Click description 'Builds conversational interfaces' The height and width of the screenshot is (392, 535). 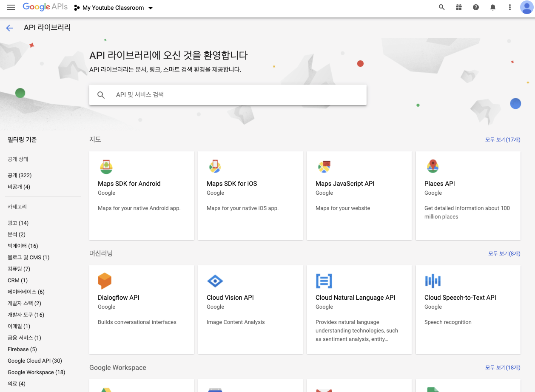coord(137,322)
